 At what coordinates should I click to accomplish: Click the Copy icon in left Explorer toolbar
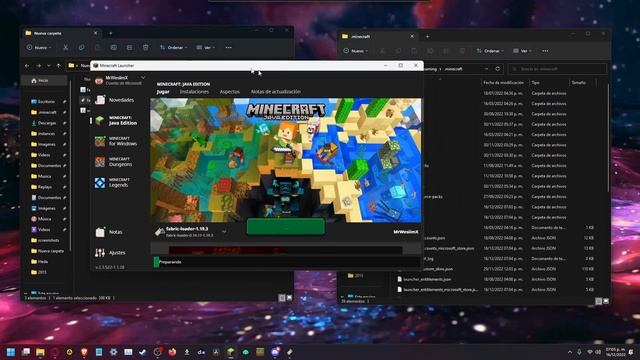tap(81, 48)
